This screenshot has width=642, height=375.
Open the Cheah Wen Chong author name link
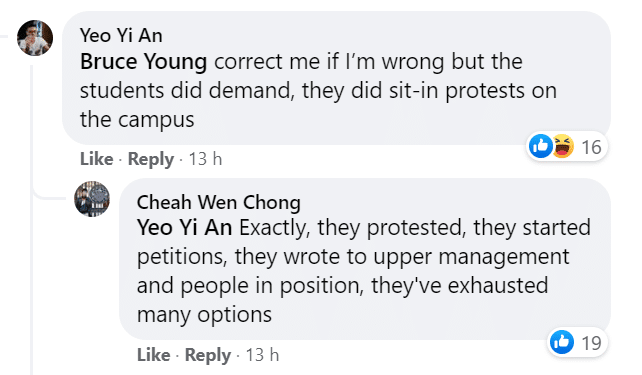219,202
